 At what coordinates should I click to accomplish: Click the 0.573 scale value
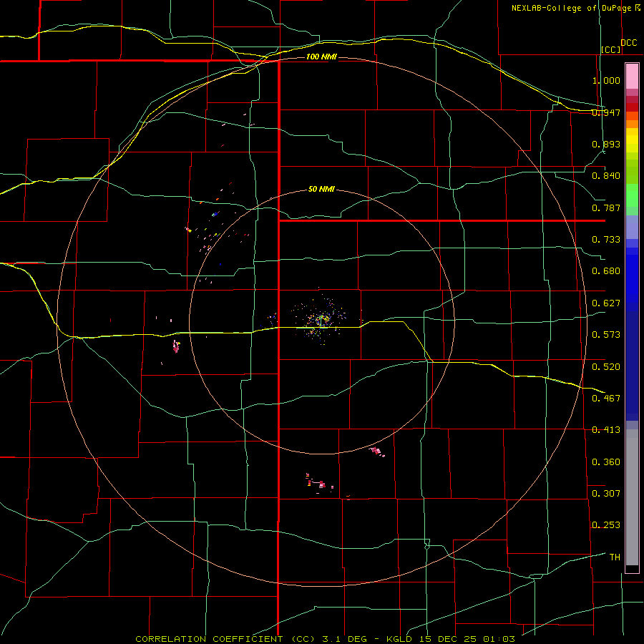point(606,335)
